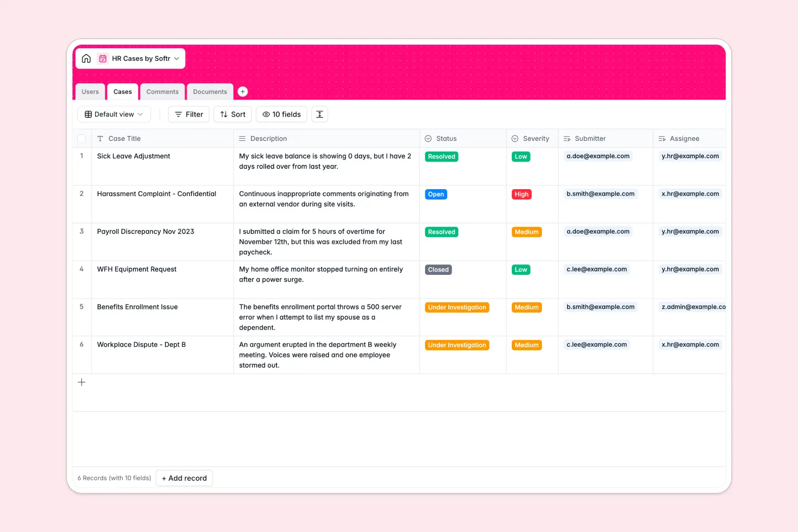798x532 pixels.
Task: Click the + Add record button
Action: pyautogui.click(x=184, y=478)
